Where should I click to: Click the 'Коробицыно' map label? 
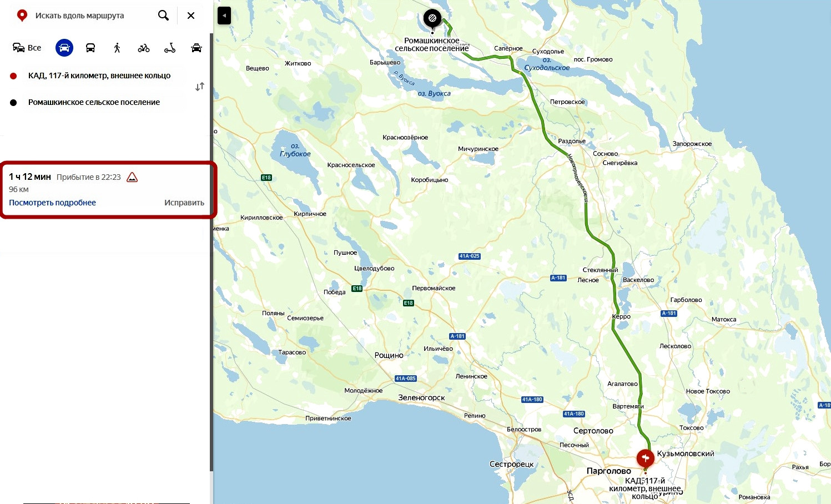(x=430, y=180)
